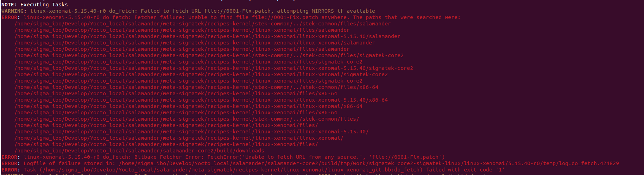Image resolution: width=644 pixels, height=175 pixels.
Task: Click the linux-xenomai/linux-xenomai/sigmatek-core2 path
Action: [x=201, y=74]
